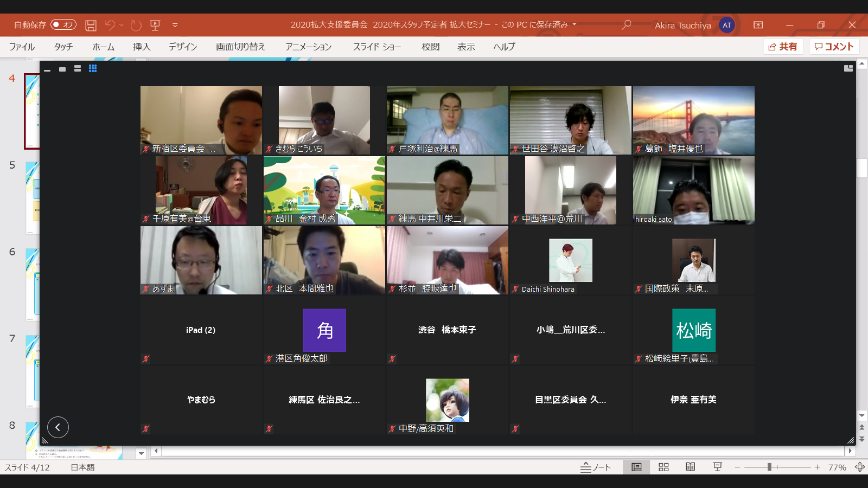The width and height of the screenshot is (868, 488).
Task: Toggle Zoom full screen icon at top right
Action: click(848, 68)
